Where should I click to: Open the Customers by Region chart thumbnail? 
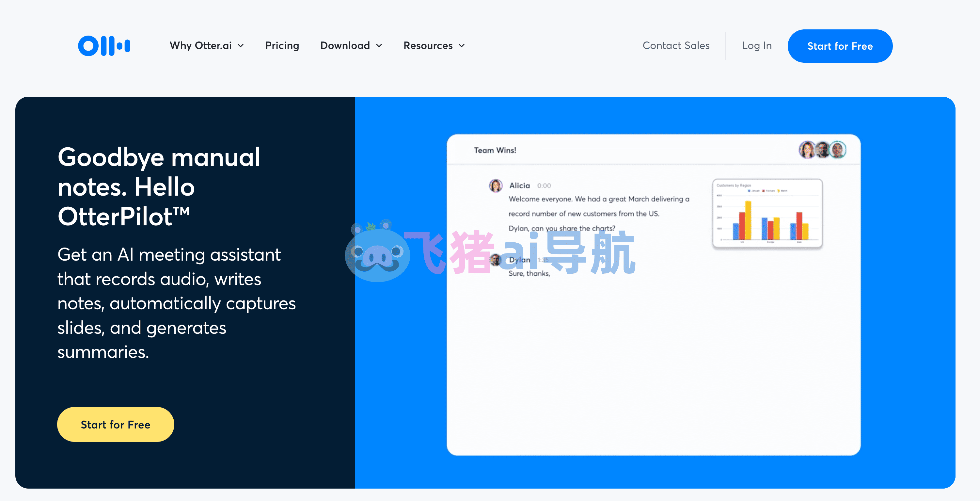[767, 213]
